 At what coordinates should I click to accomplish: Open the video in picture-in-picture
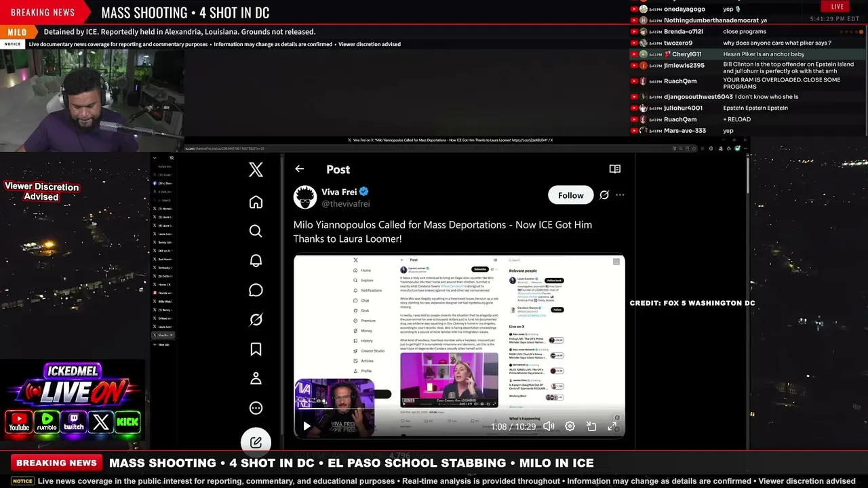[591, 426]
